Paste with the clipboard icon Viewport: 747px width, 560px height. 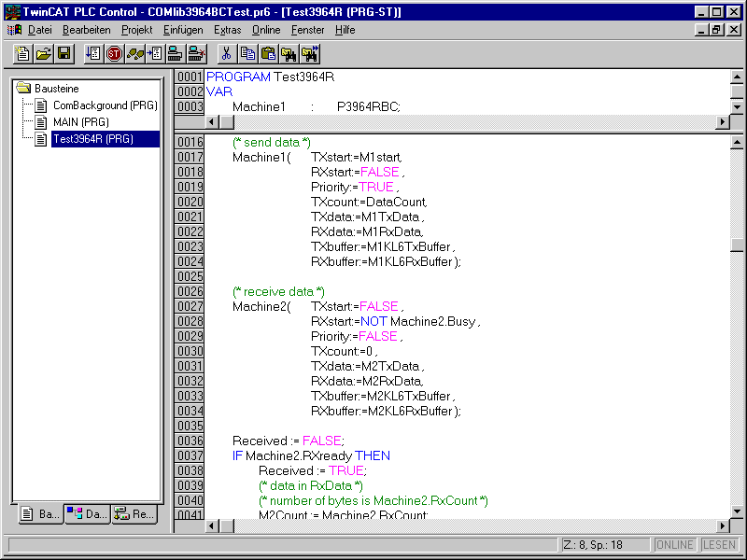tap(268, 54)
